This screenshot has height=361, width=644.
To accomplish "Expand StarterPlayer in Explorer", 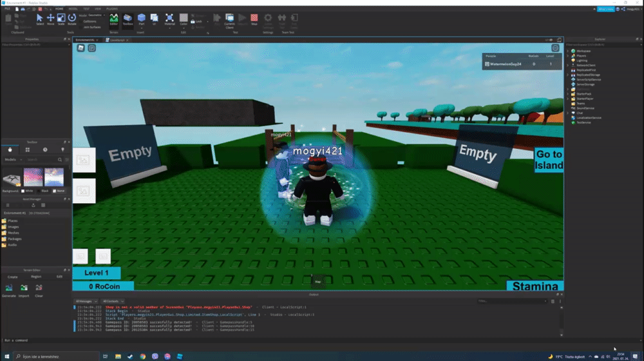I will pos(568,99).
